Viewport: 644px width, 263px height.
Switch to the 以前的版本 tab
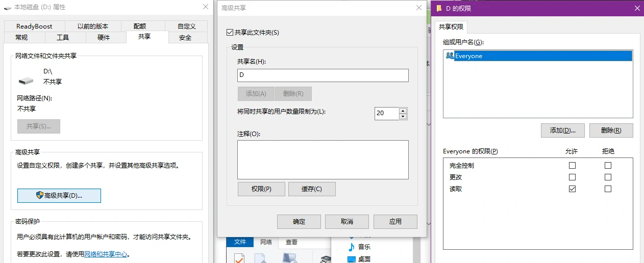[x=93, y=27]
